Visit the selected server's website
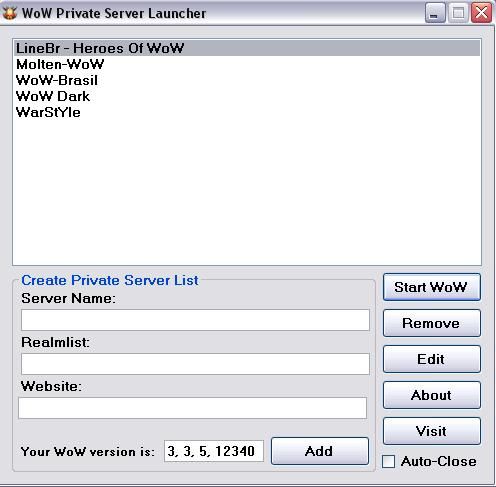 click(x=432, y=431)
